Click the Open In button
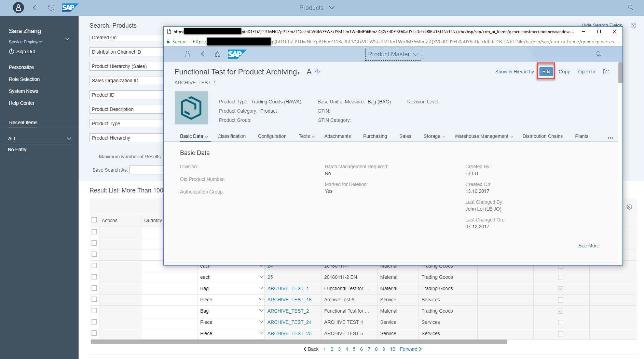The image size is (644, 359). point(587,72)
